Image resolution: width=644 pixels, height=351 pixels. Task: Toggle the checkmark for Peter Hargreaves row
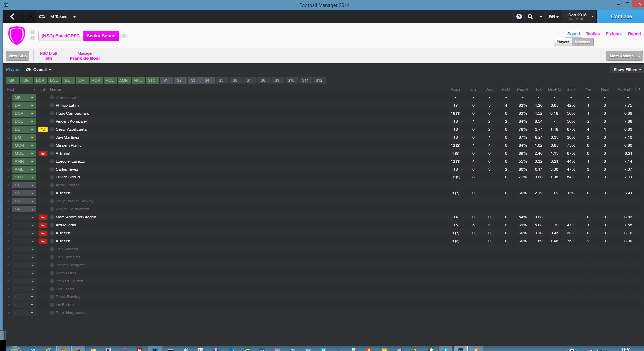[9, 313]
